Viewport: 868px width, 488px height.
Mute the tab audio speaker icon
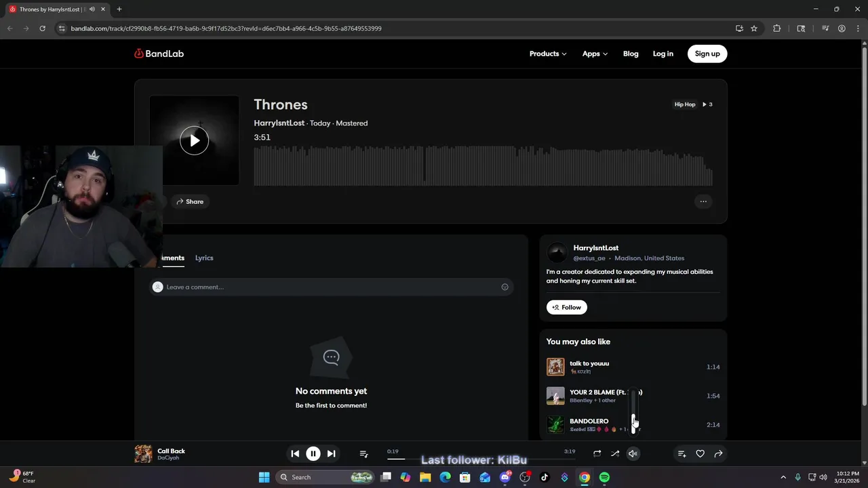point(92,9)
